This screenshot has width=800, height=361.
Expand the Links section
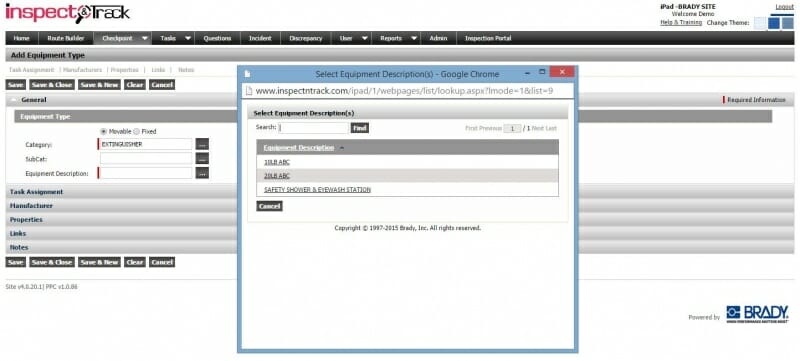(x=18, y=233)
